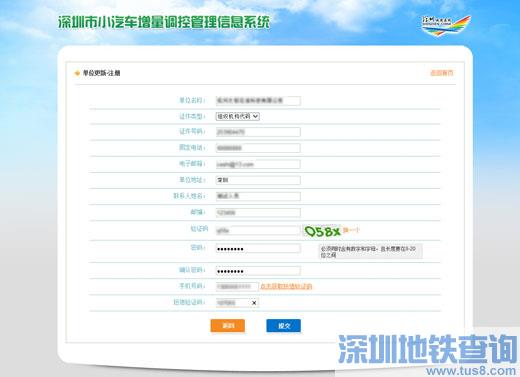Click the 验证码 captcha input field
Screen dimensions: 520x377
[x=258, y=230]
